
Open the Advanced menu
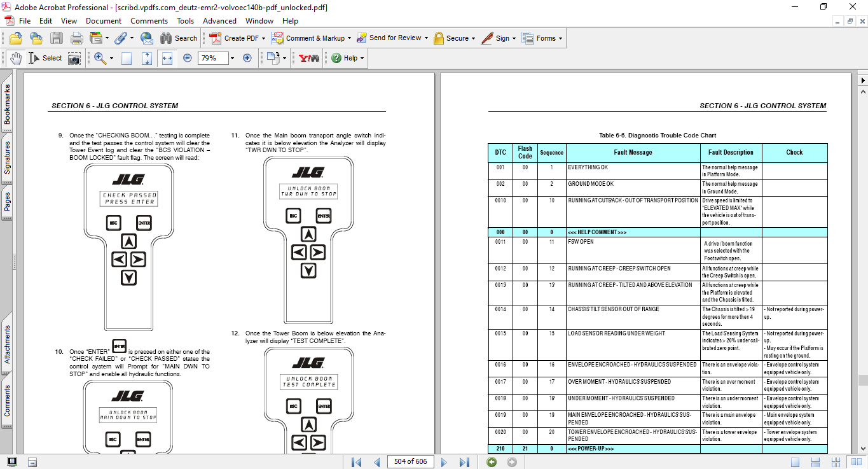pyautogui.click(x=219, y=21)
